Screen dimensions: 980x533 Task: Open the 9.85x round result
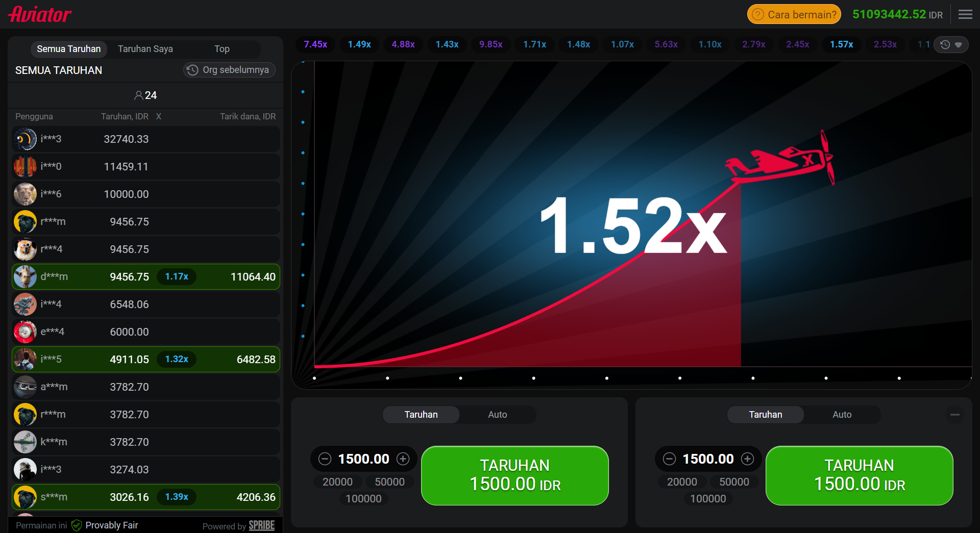[491, 44]
